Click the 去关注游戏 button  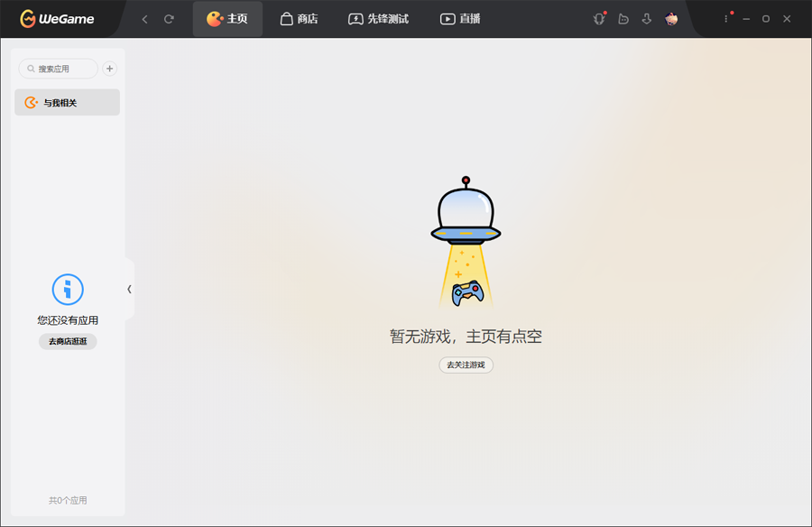pos(466,365)
